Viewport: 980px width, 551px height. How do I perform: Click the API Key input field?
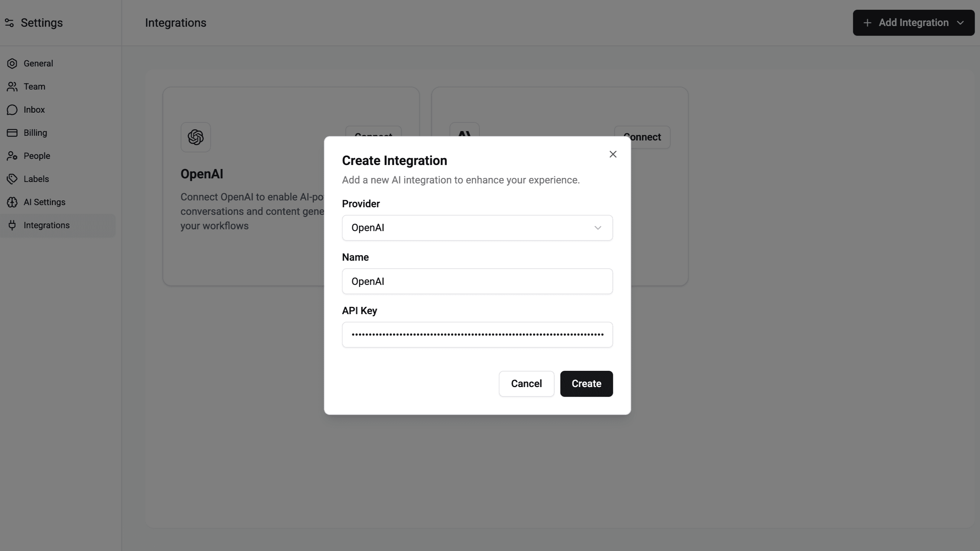pos(477,335)
